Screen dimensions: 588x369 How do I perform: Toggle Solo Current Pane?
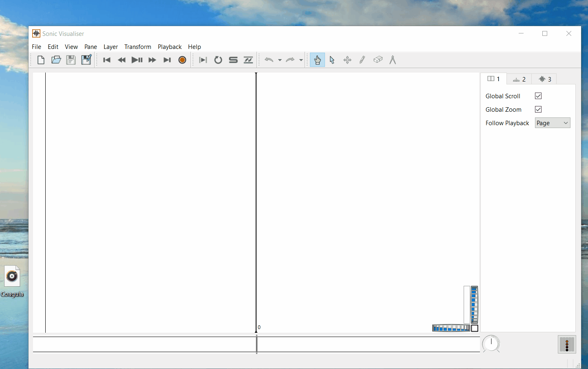(x=233, y=60)
